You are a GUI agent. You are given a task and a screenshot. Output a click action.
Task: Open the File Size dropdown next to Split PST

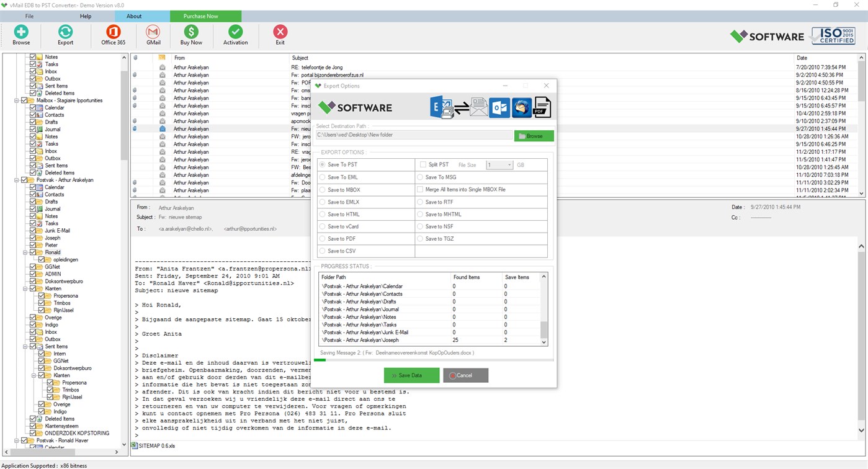pos(508,164)
